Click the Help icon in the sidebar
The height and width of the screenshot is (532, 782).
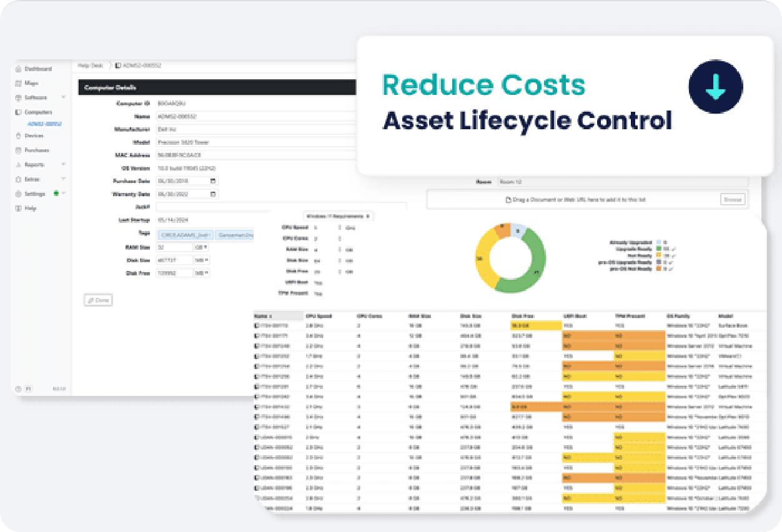(x=18, y=208)
